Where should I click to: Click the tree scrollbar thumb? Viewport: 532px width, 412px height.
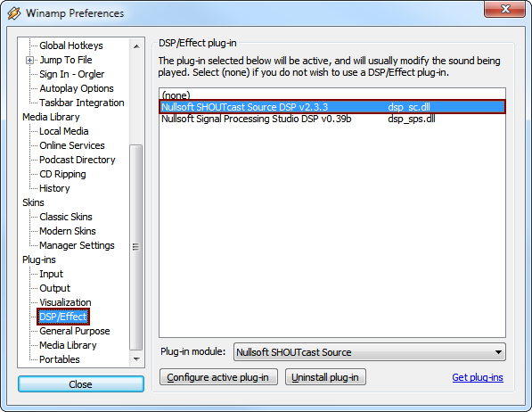136,247
